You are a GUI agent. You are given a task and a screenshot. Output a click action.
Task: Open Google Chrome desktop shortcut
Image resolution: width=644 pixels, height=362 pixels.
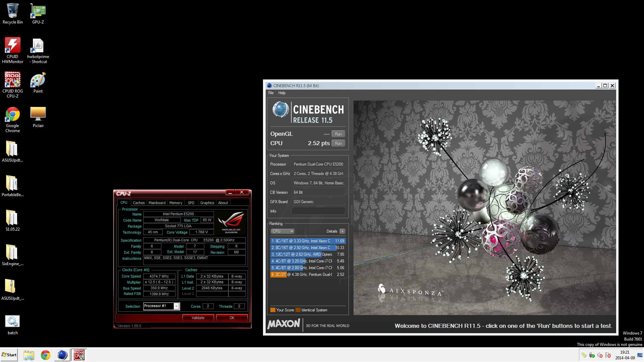13,120
